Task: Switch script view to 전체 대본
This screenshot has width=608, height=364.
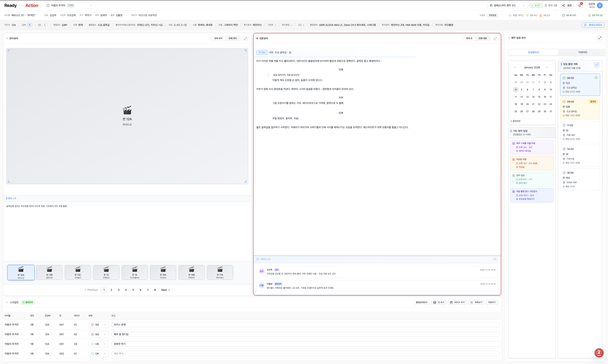Action: coord(482,38)
